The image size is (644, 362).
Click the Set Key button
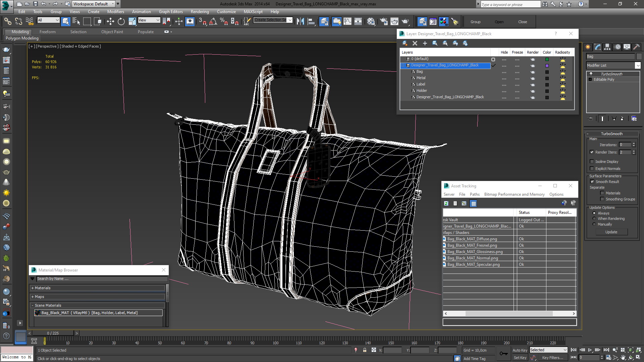coord(520,358)
